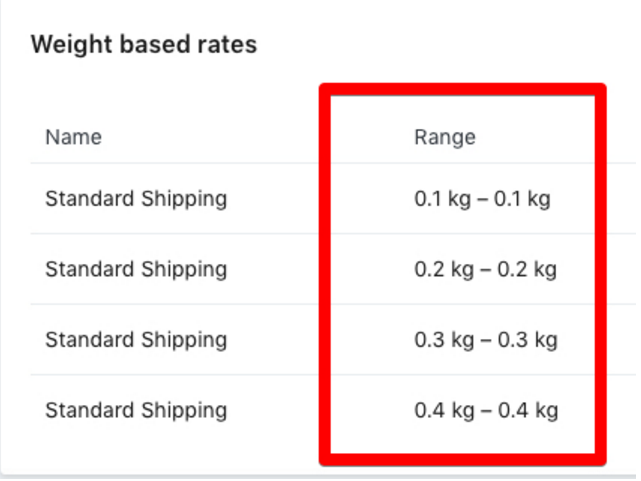
Task: Click the red highlight box's top edge
Action: [462, 90]
